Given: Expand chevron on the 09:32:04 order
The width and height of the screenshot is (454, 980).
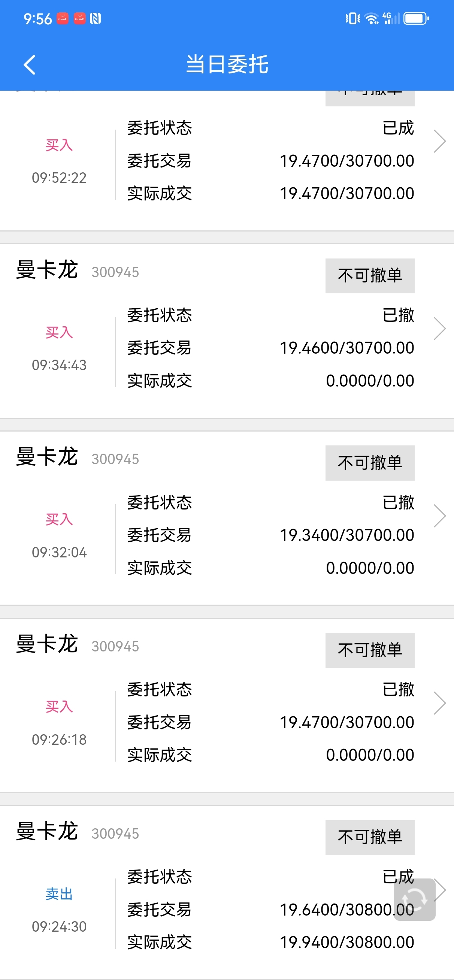Looking at the screenshot, I should click(439, 515).
